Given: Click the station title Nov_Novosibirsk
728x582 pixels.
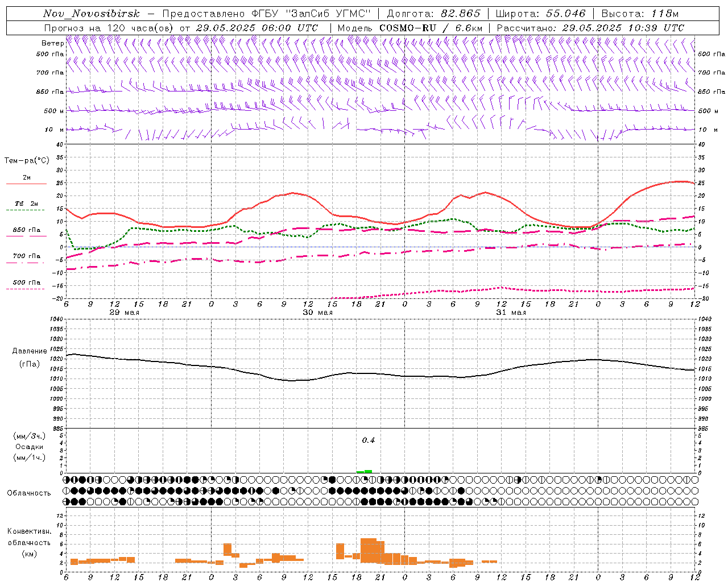Looking at the screenshot, I should [x=92, y=14].
